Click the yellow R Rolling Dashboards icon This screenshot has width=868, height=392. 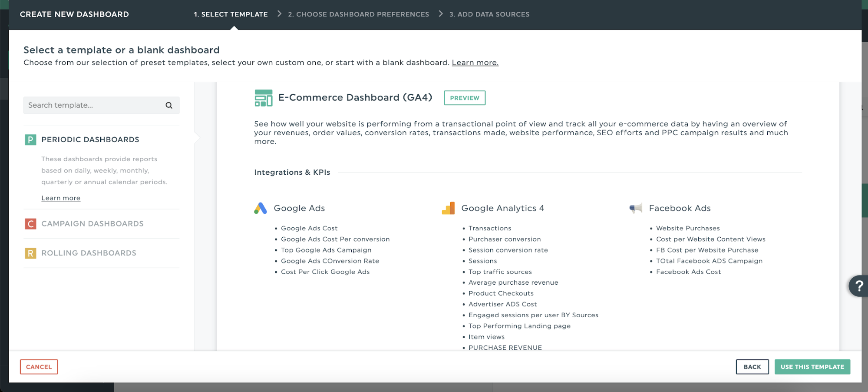pos(30,253)
